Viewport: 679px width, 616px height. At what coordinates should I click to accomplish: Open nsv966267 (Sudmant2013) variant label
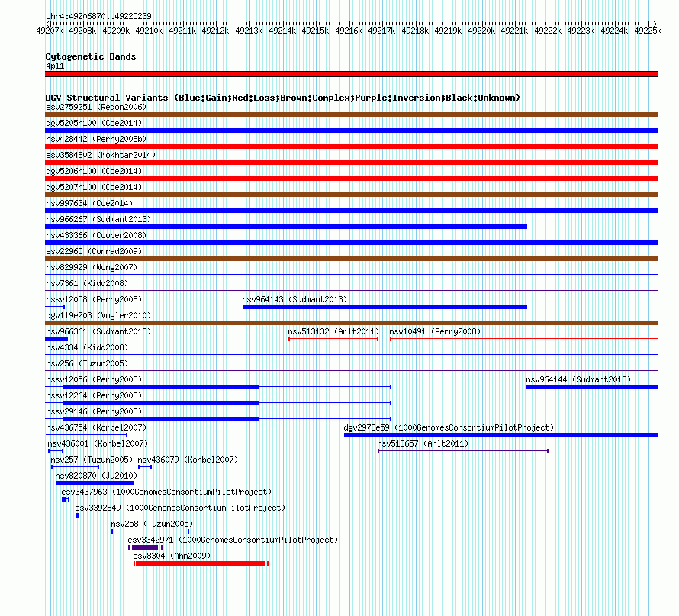pos(98,219)
